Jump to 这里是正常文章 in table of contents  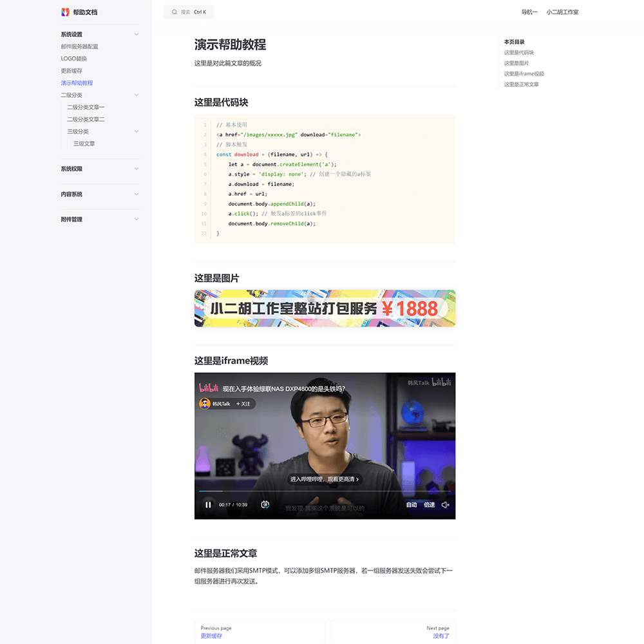click(x=521, y=84)
